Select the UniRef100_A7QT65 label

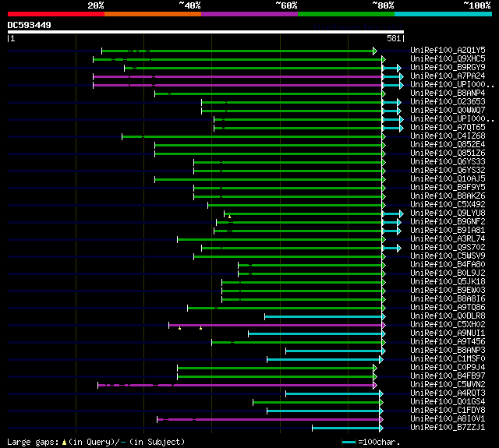tap(448, 128)
